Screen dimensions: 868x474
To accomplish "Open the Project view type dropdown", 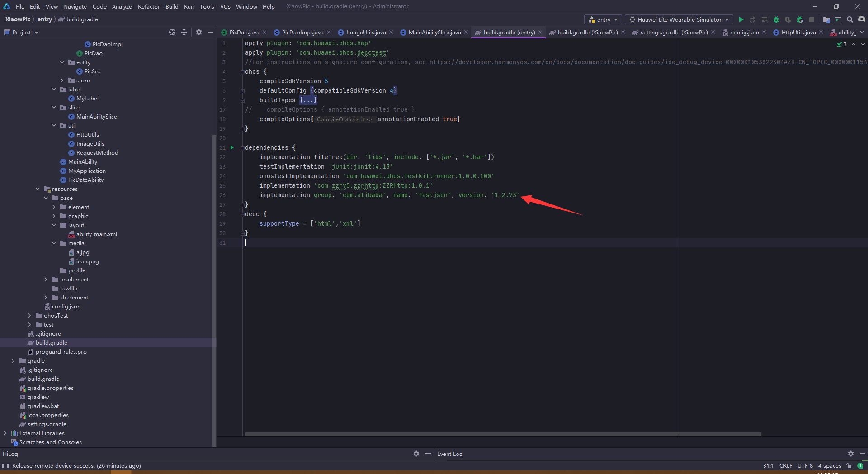I will pos(21,32).
